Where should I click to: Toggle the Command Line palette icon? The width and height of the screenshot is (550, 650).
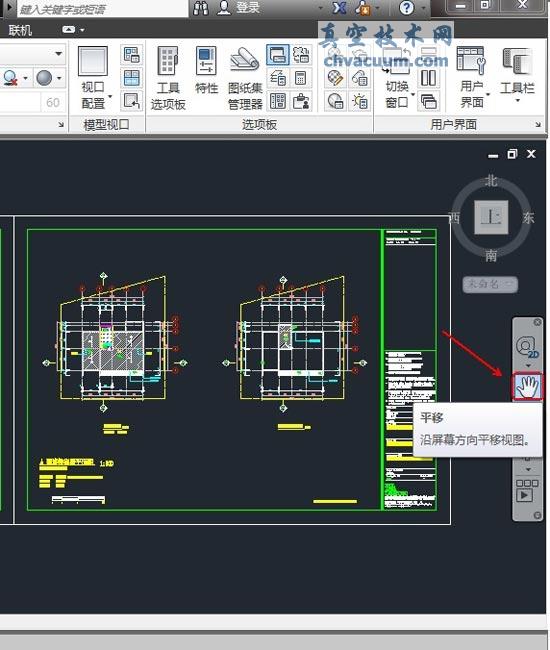278,55
